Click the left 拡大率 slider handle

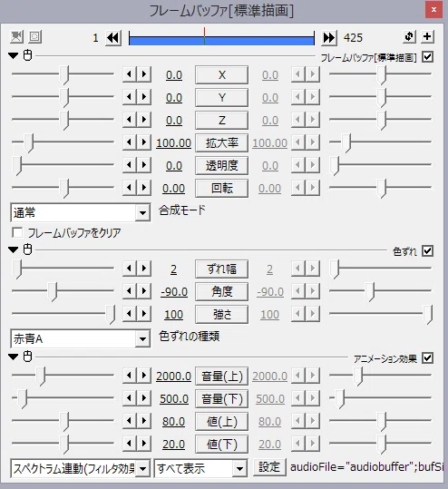point(29,142)
